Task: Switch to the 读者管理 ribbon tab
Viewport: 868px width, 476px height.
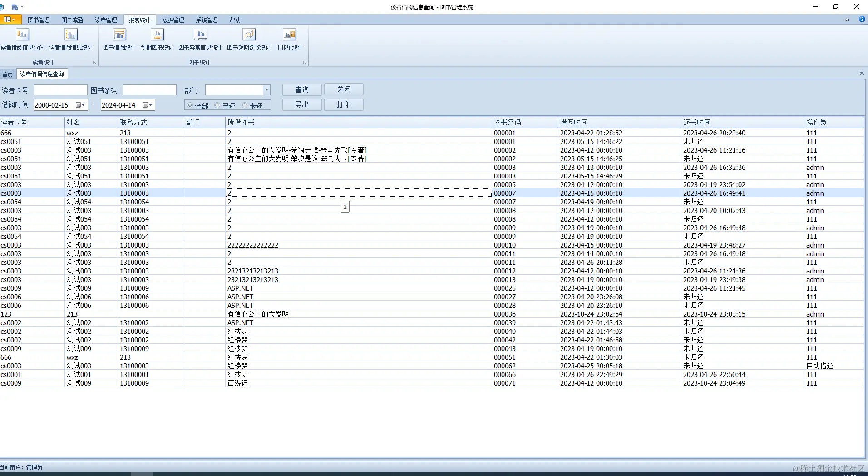Action: point(106,20)
